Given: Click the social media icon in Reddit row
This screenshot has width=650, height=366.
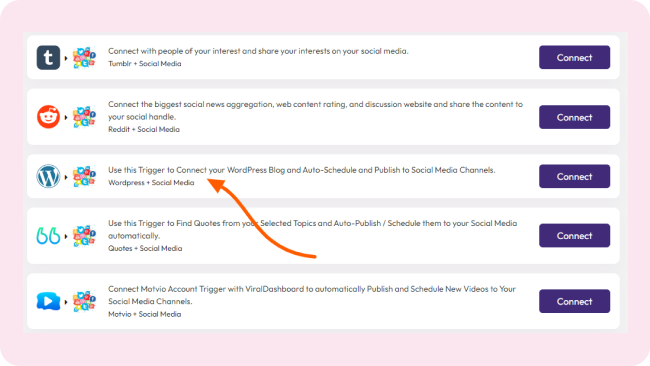Looking at the screenshot, I should 85,117.
